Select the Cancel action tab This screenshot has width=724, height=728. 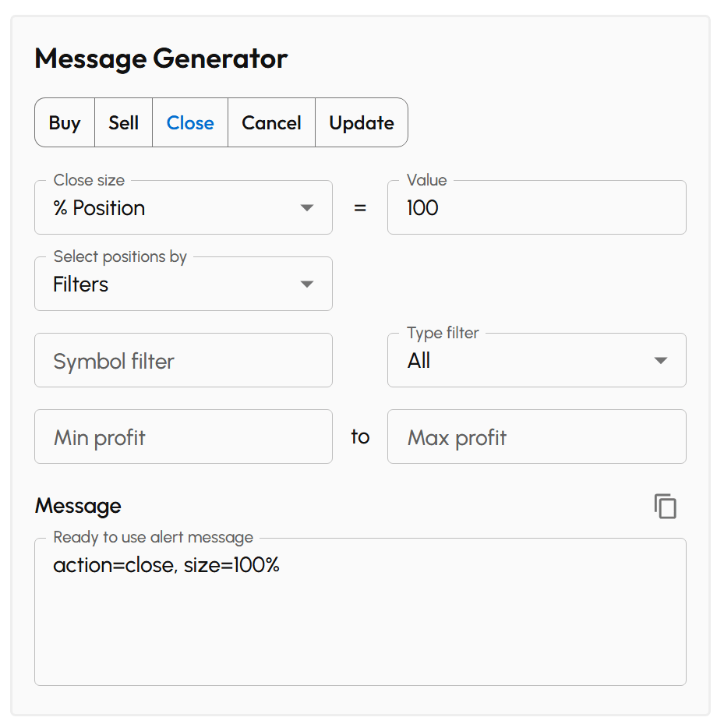[271, 122]
